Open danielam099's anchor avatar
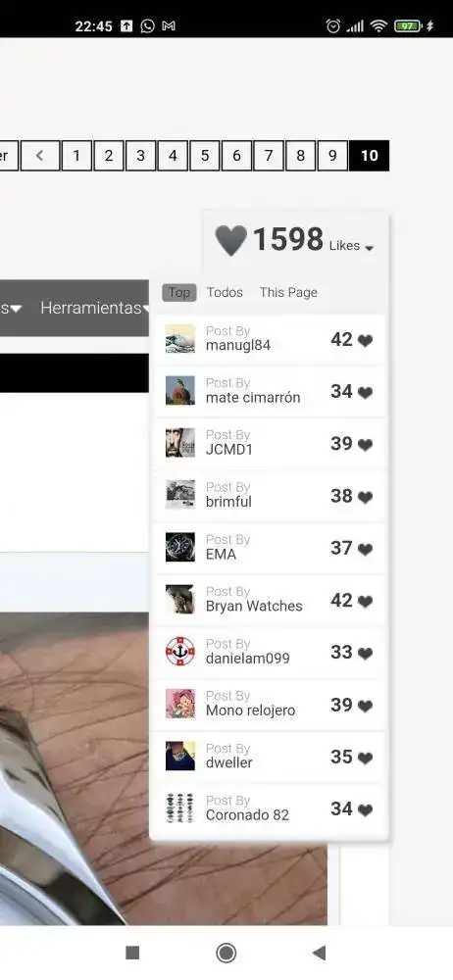453x980 pixels. point(180,652)
